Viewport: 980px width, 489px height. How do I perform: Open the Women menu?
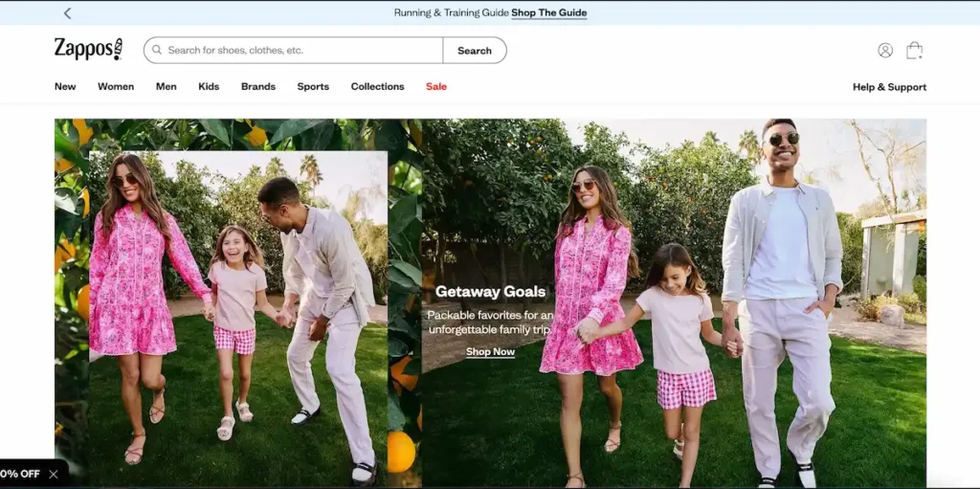[x=116, y=87]
